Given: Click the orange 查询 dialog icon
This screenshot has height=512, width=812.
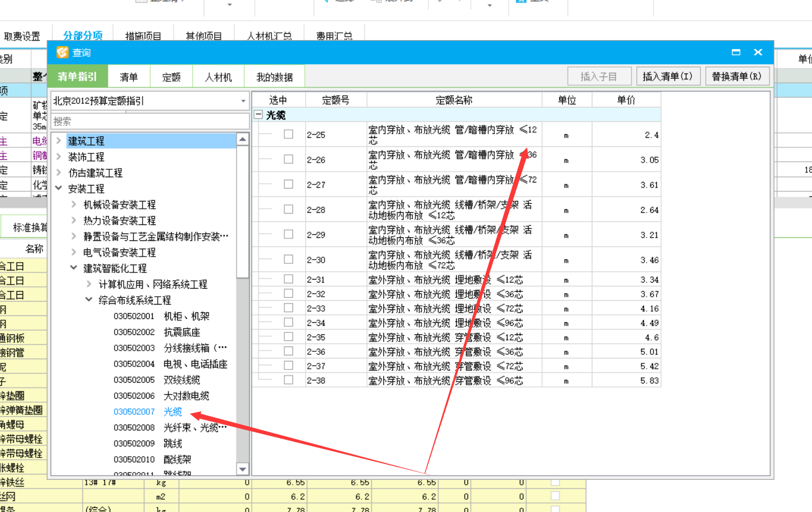Looking at the screenshot, I should pyautogui.click(x=62, y=52).
